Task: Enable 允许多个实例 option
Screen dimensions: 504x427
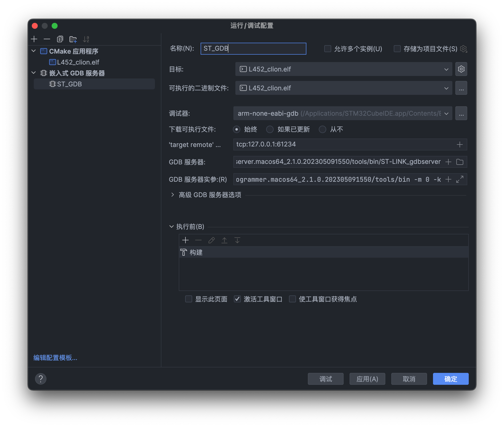Action: 327,49
